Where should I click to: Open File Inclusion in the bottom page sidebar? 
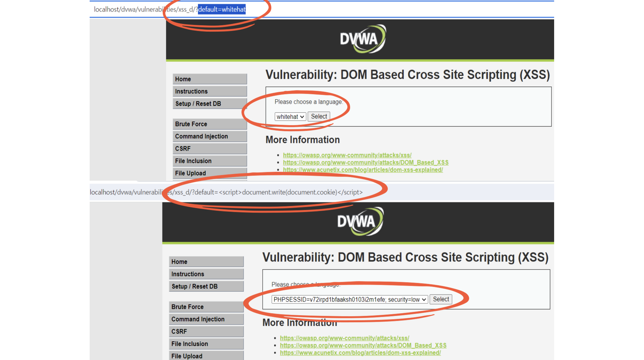coord(206,344)
